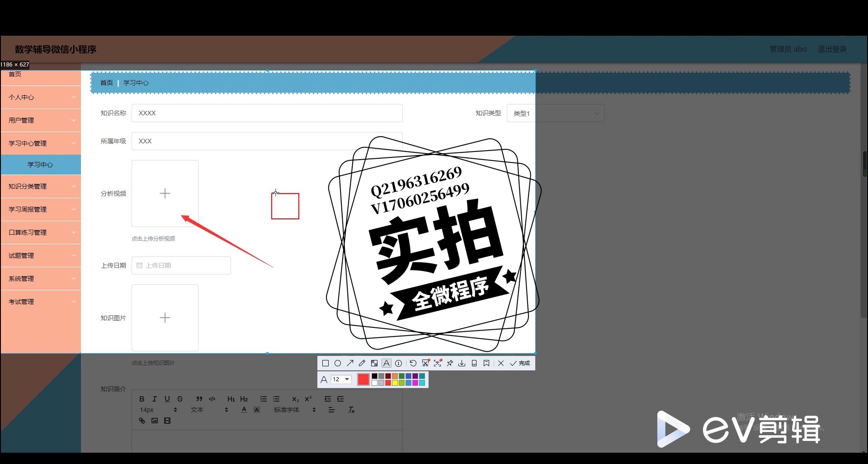Insert link in rich text editor
868x464 pixels.
click(142, 421)
